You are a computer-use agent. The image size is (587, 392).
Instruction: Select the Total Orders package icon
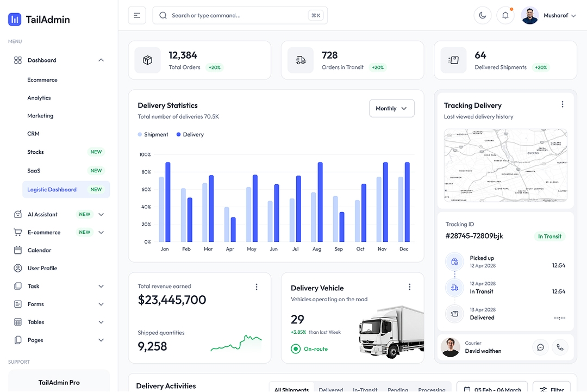tap(147, 60)
